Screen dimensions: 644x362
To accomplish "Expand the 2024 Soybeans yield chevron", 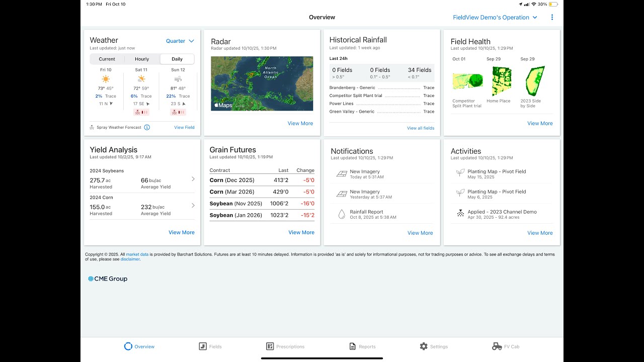I will (193, 179).
